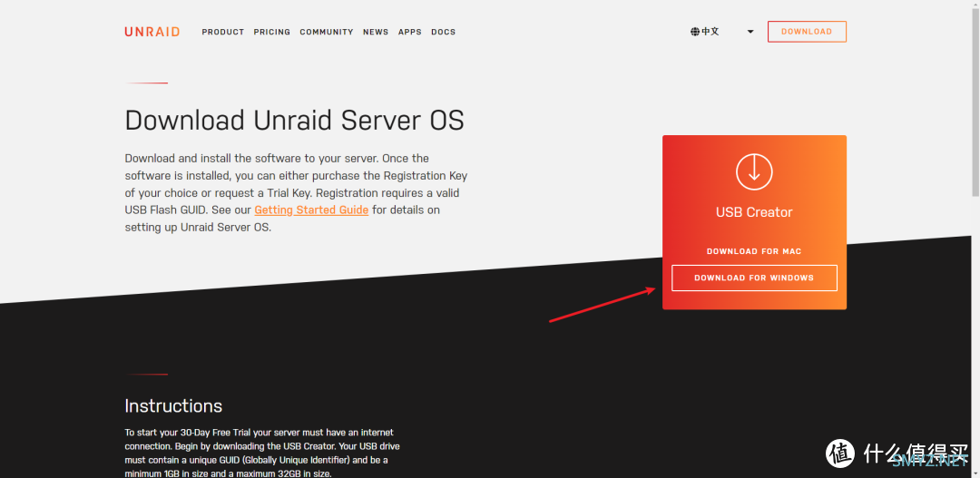
Task: Click the Instructions heading
Action: click(x=173, y=406)
